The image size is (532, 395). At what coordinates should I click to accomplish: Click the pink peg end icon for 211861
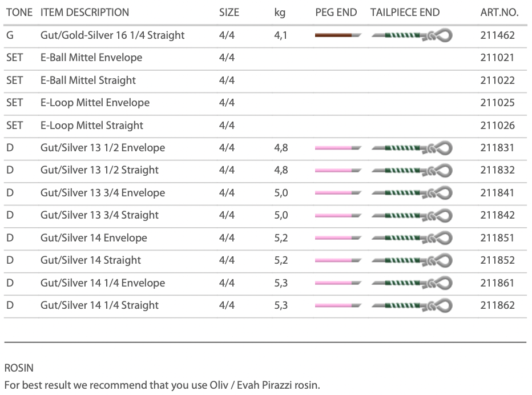(x=337, y=283)
